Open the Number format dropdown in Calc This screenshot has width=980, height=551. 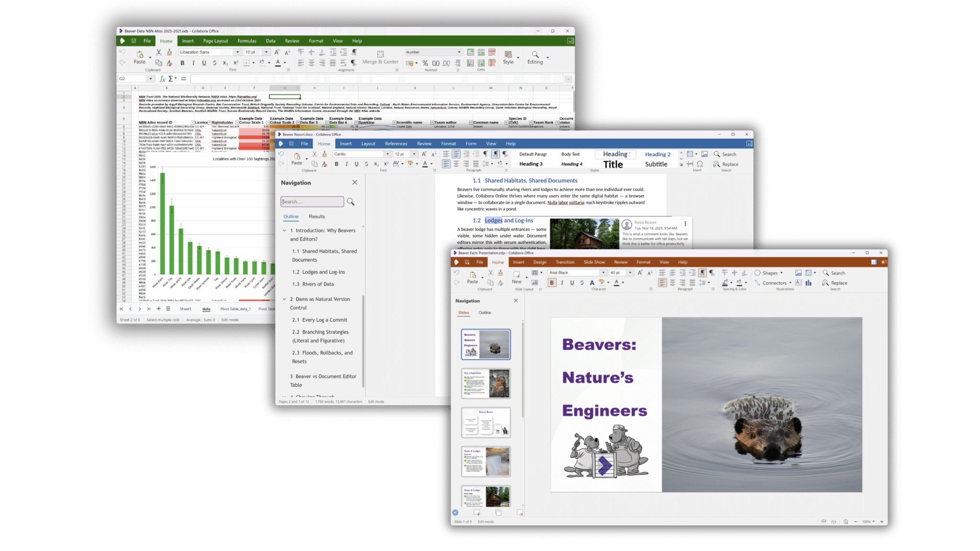[x=458, y=52]
